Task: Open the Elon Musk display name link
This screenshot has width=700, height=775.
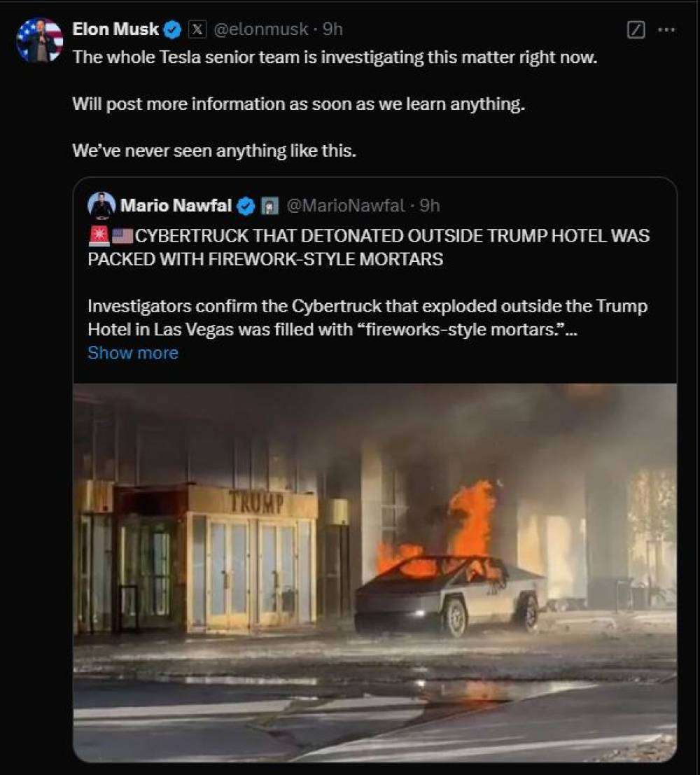Action: coord(115,29)
